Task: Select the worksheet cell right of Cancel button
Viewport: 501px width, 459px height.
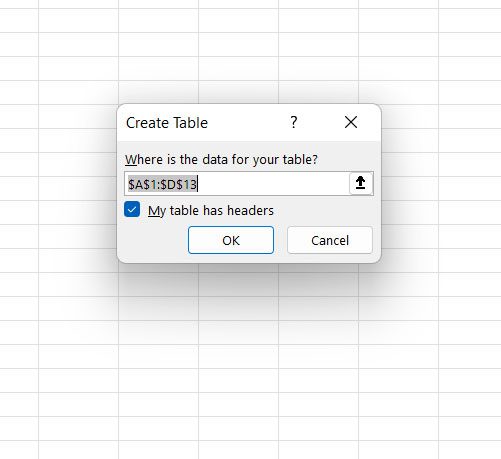Action: pyautogui.click(x=410, y=236)
